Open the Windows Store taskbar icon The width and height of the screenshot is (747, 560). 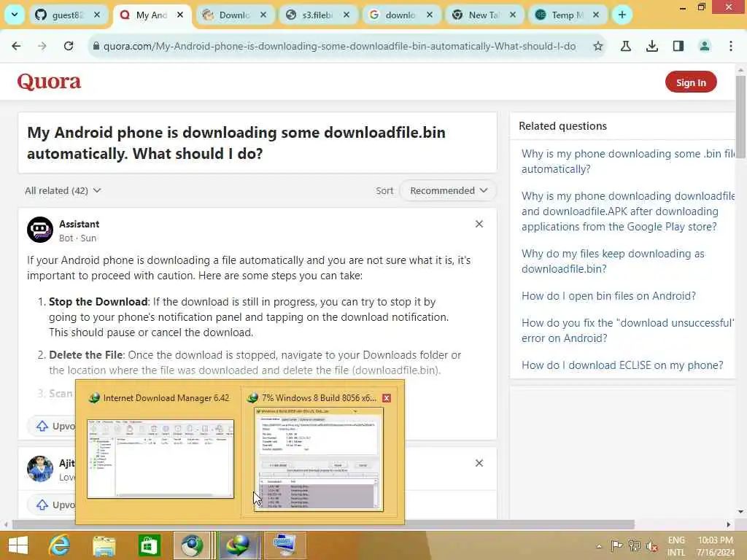point(149,545)
